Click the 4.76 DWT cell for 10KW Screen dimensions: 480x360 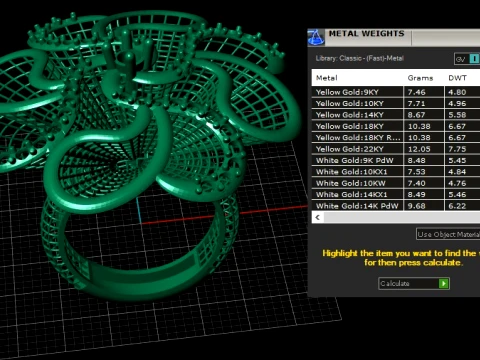click(462, 183)
